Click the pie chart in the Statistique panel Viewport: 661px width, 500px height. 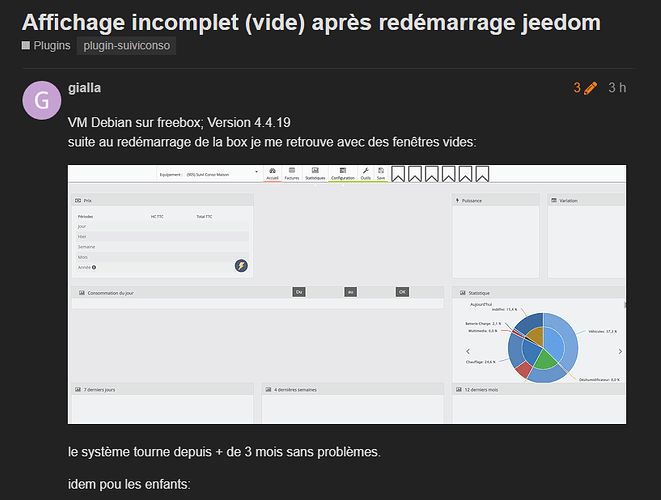[543, 348]
